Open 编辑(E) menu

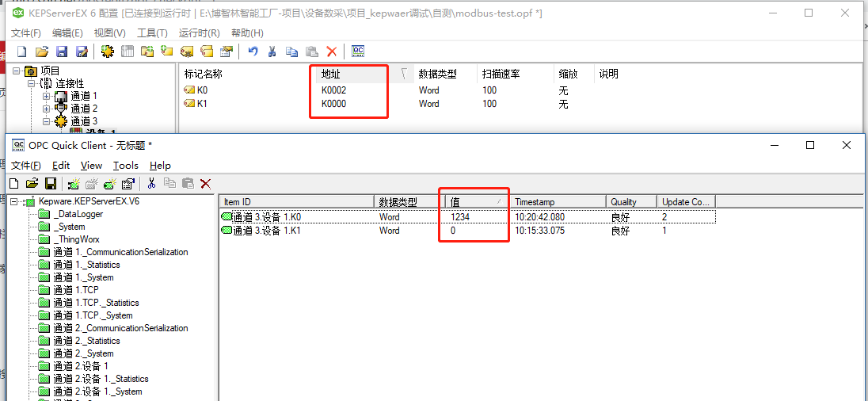point(67,32)
